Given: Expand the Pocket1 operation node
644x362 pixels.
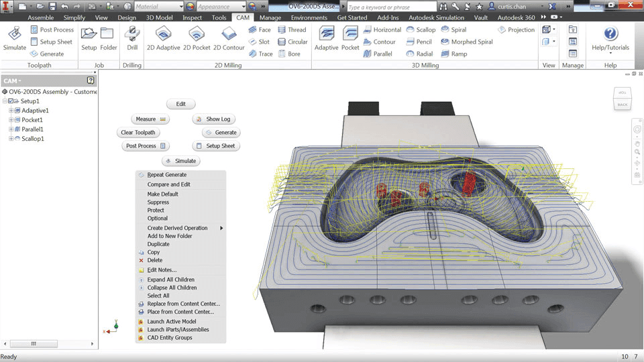Looking at the screenshot, I should pos(11,120).
